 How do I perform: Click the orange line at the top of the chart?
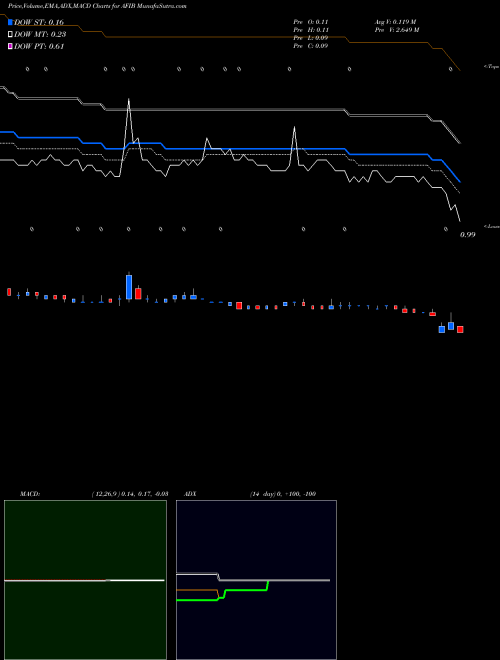pos(227,37)
